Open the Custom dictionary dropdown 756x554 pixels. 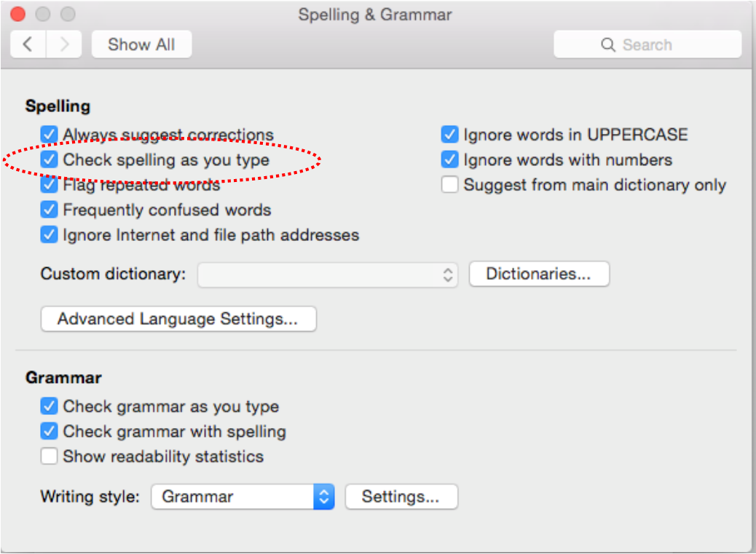tap(327, 274)
